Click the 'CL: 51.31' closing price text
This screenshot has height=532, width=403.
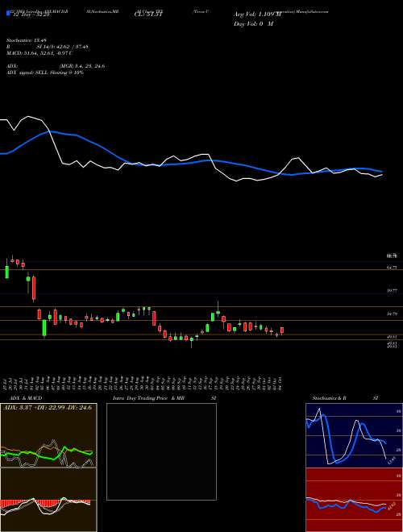pos(149,15)
